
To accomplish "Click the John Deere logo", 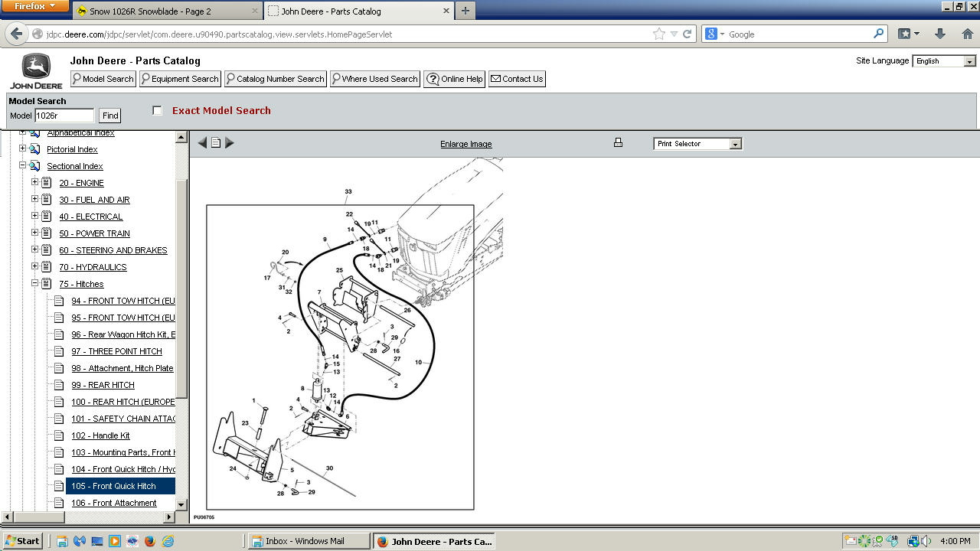I will [x=36, y=70].
